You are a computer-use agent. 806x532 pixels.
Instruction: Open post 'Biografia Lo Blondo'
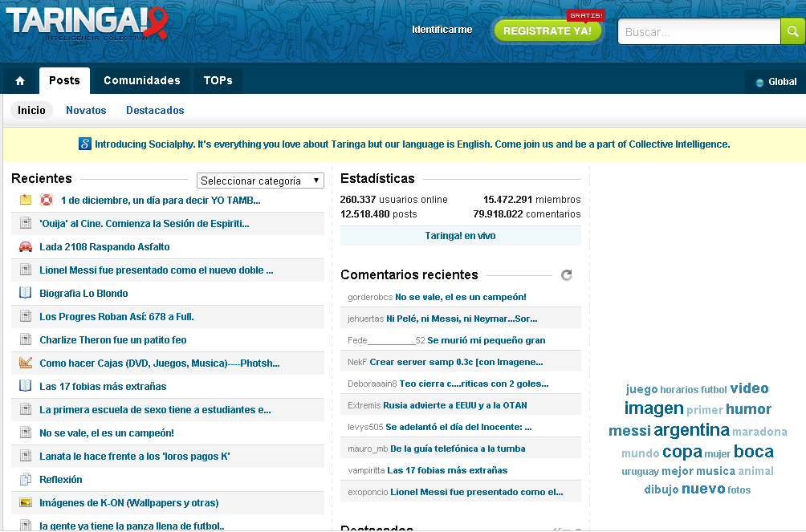click(x=83, y=293)
